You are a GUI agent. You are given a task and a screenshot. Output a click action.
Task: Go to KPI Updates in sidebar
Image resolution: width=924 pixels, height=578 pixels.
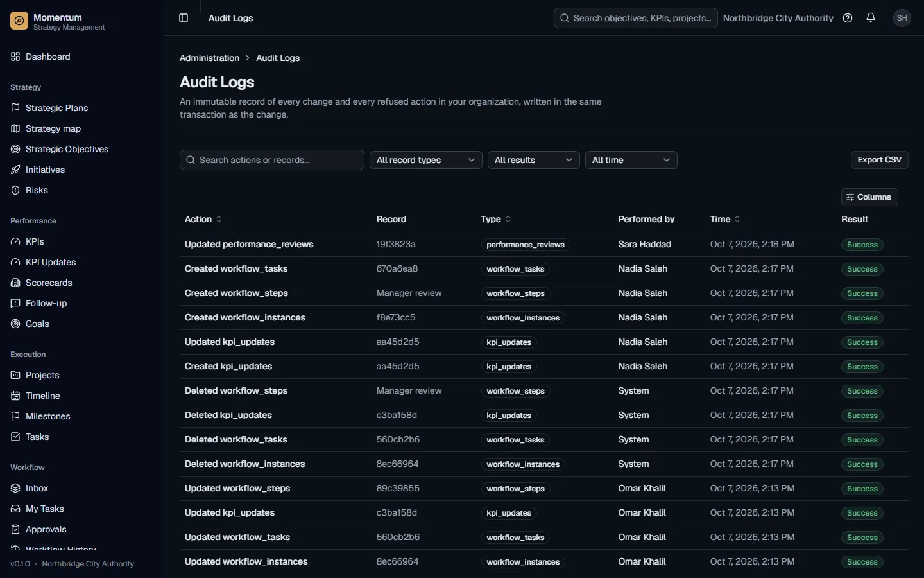click(81, 262)
